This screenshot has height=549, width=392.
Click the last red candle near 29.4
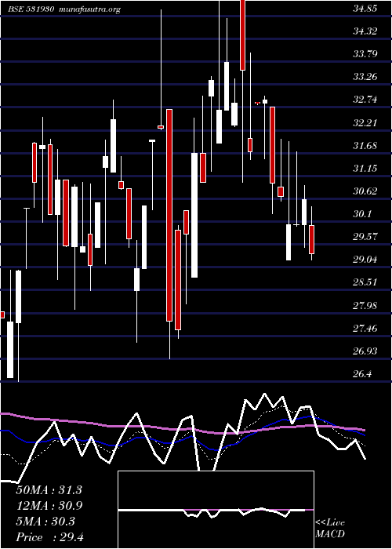[x=311, y=239]
